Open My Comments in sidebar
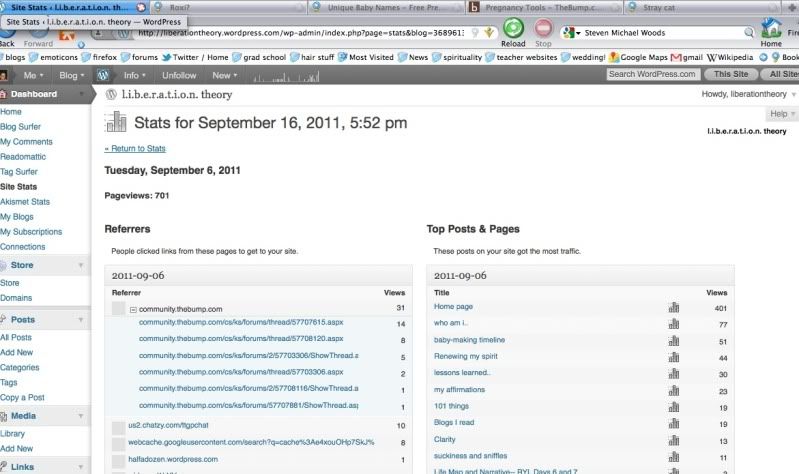The width and height of the screenshot is (799, 474). pyautogui.click(x=26, y=142)
